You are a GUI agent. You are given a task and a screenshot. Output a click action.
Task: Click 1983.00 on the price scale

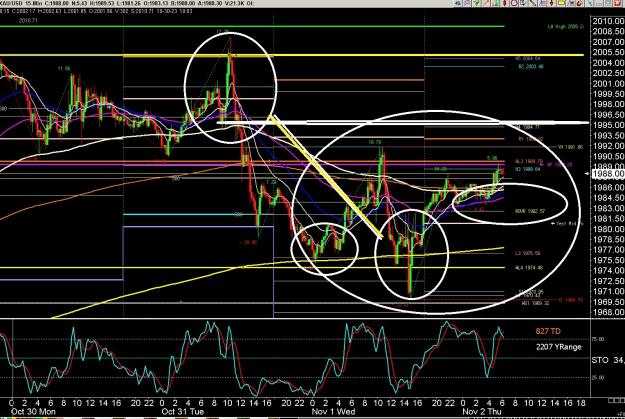point(608,208)
